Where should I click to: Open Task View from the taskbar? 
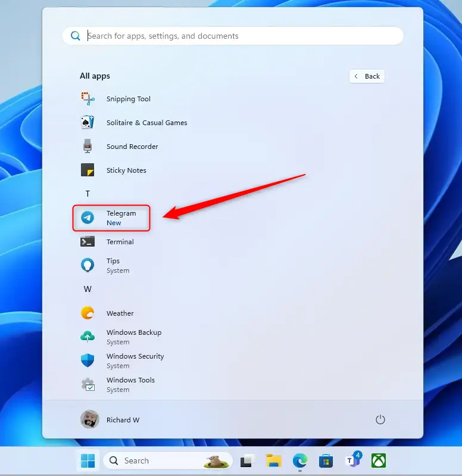(x=248, y=461)
